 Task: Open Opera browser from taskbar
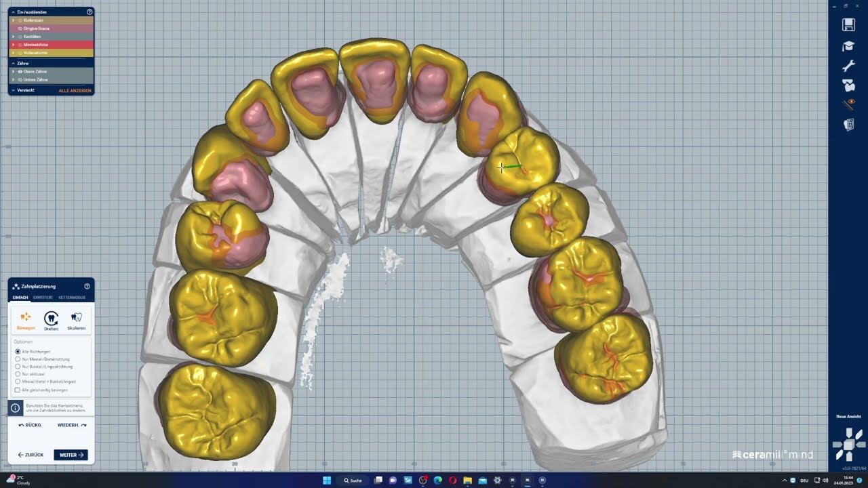(452, 481)
